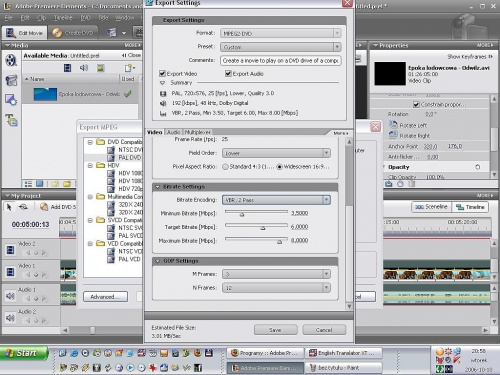Click the Video 2 track filmstrip icon
This screenshot has width=500, height=375.
tap(10, 250)
